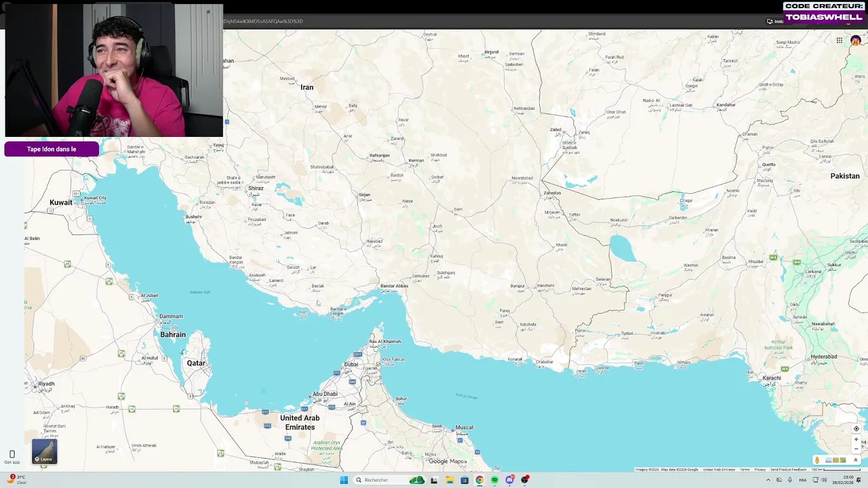Viewport: 868px width, 488px height.
Task: Click the Qatar country label
Action: [x=196, y=363]
